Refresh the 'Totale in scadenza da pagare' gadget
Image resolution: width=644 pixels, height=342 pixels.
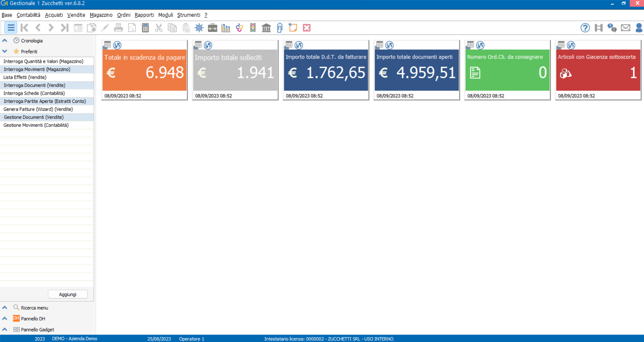(117, 45)
